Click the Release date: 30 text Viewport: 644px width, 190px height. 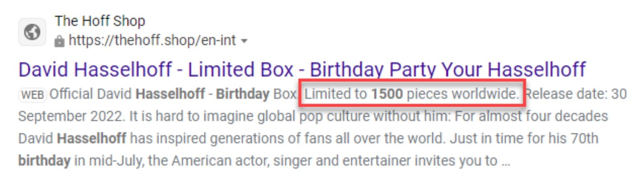click(576, 94)
